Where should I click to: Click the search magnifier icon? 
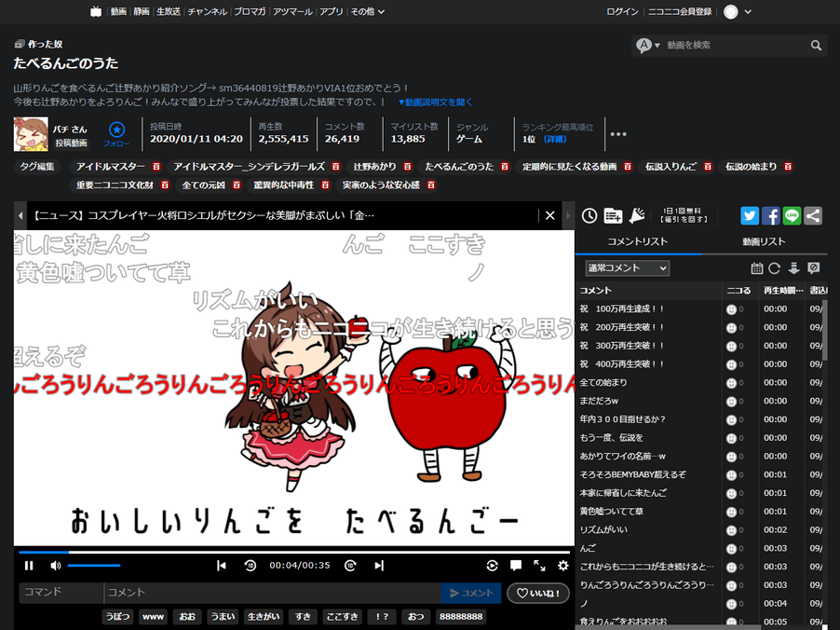816,46
